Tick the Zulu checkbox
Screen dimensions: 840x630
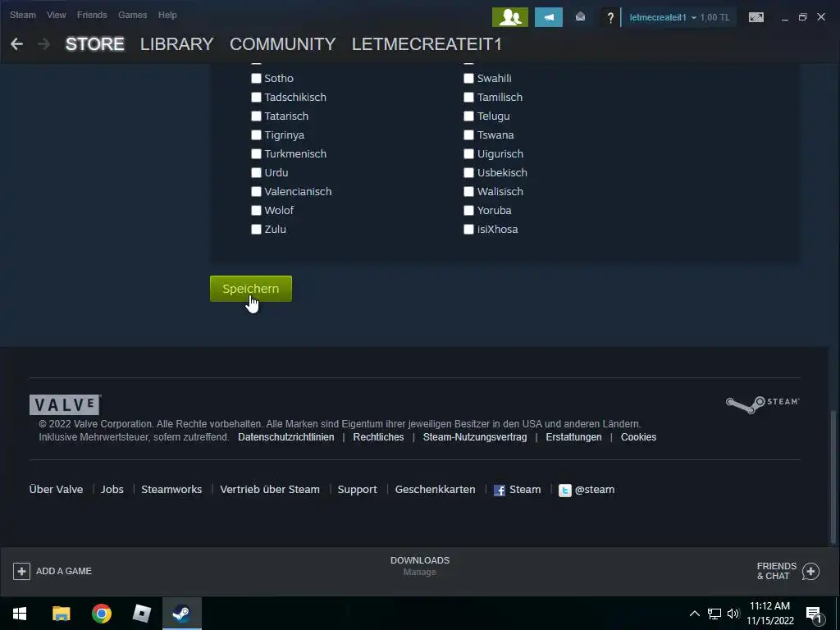[256, 230]
